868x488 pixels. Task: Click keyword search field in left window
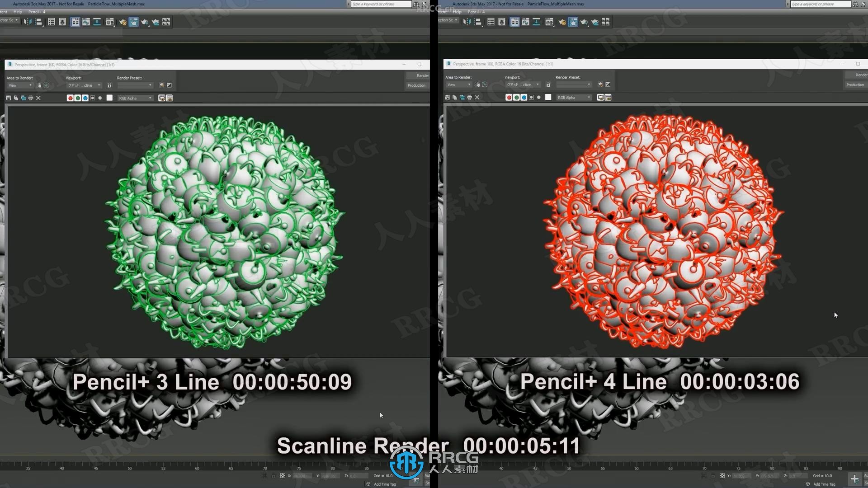[x=381, y=4]
